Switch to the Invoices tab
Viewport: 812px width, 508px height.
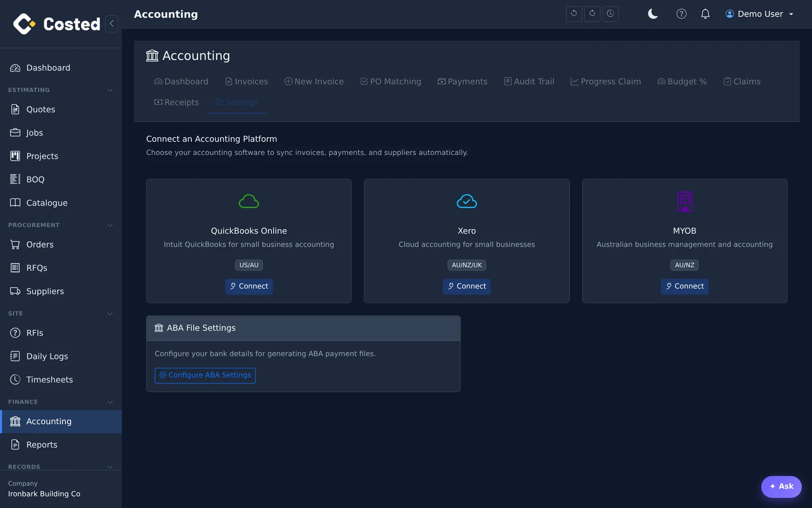pyautogui.click(x=247, y=82)
